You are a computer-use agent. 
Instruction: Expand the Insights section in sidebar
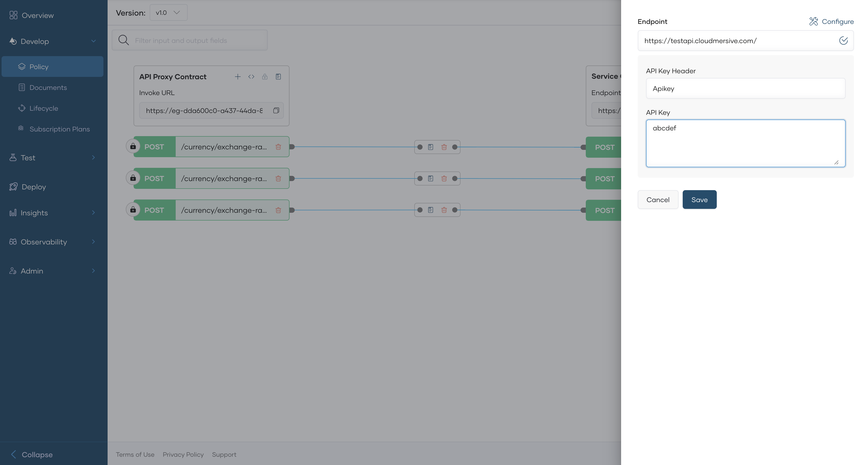pyautogui.click(x=93, y=213)
